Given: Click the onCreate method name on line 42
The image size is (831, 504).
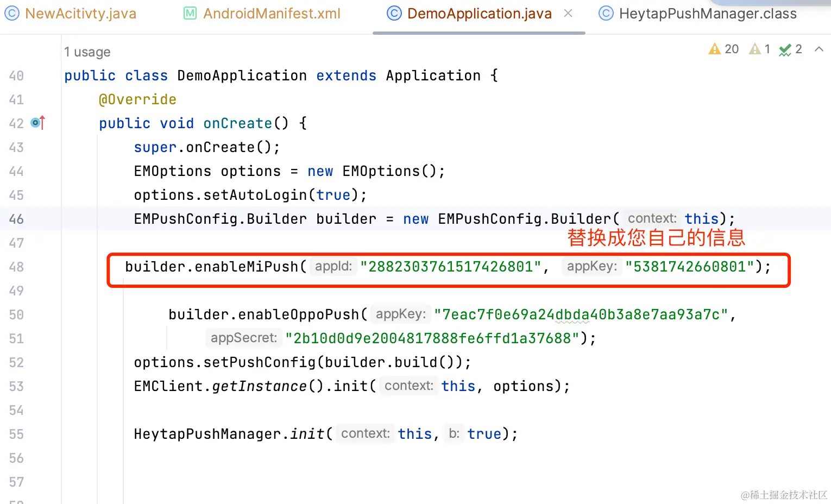Looking at the screenshot, I should coord(237,123).
